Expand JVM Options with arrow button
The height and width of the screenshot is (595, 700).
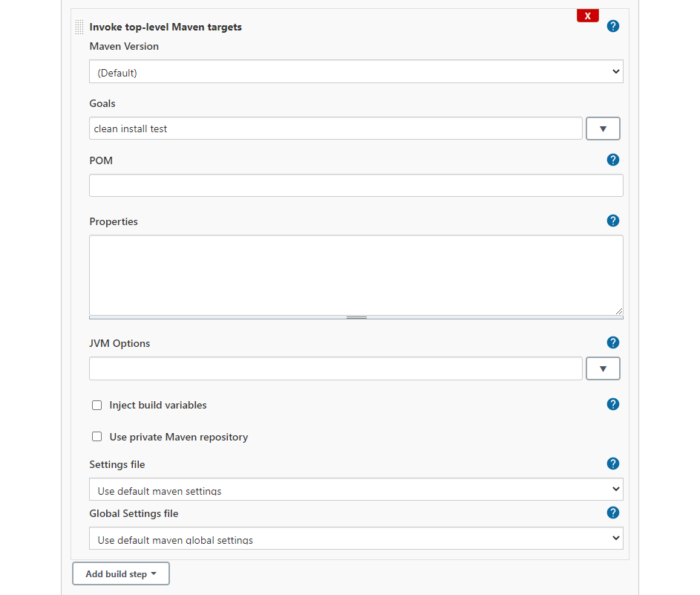pos(603,368)
